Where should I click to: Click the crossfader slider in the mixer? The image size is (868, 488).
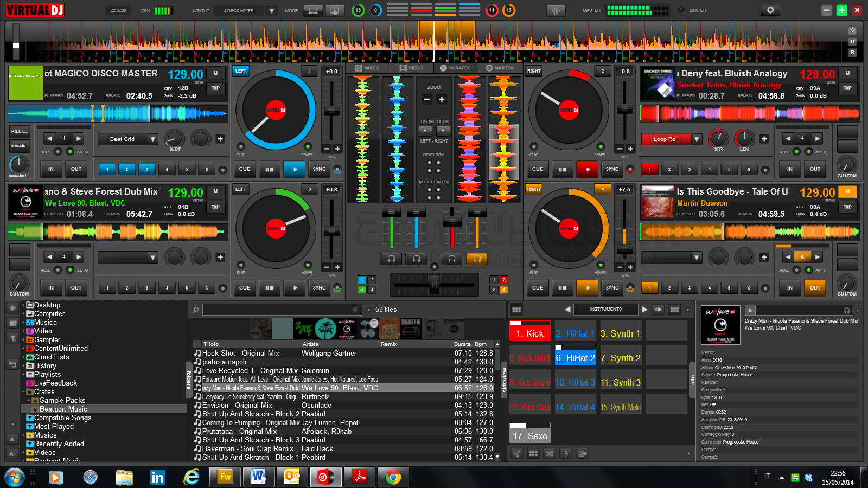click(434, 285)
